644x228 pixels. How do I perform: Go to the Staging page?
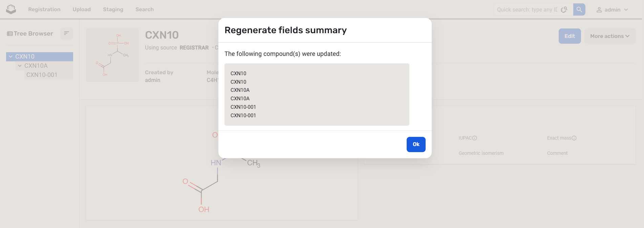coord(113,9)
